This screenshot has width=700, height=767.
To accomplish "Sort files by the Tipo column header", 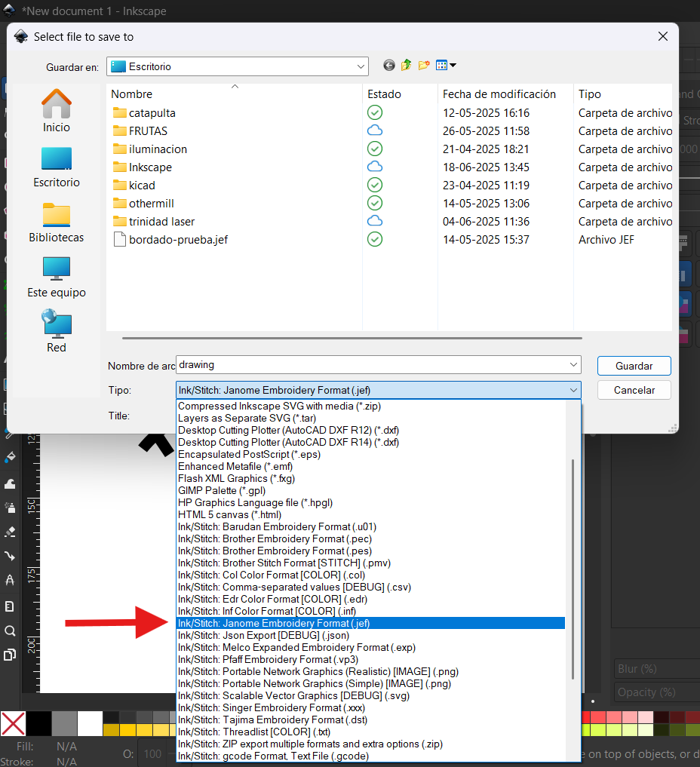I will pos(623,94).
